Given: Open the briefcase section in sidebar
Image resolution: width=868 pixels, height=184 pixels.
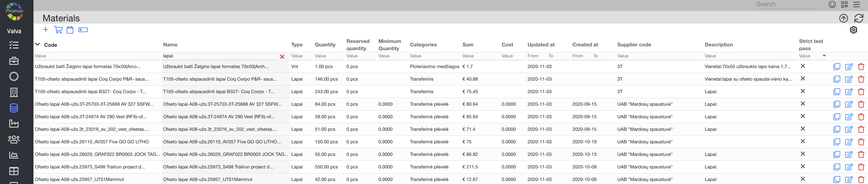Looking at the screenshot, I should [14, 61].
